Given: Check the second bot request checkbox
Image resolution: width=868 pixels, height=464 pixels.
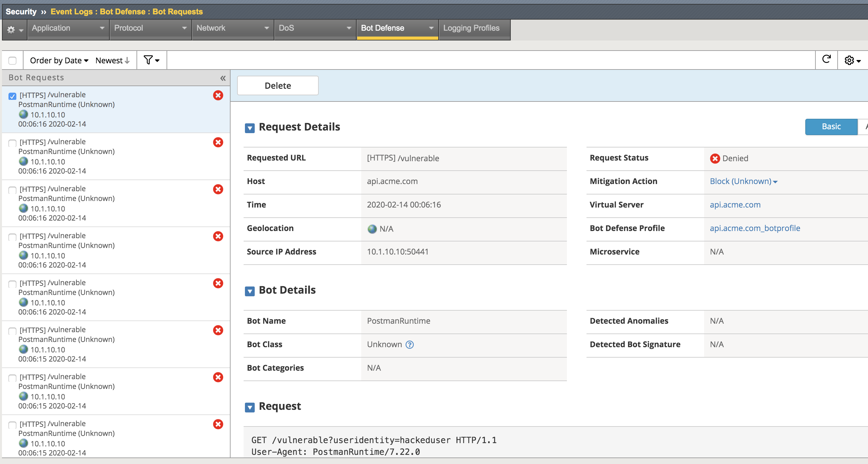Looking at the screenshot, I should point(12,143).
